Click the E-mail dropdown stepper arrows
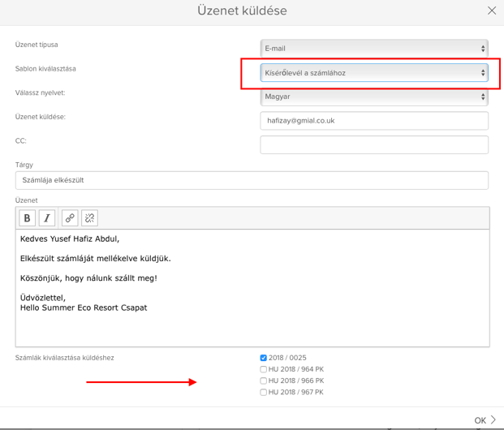 tap(483, 49)
